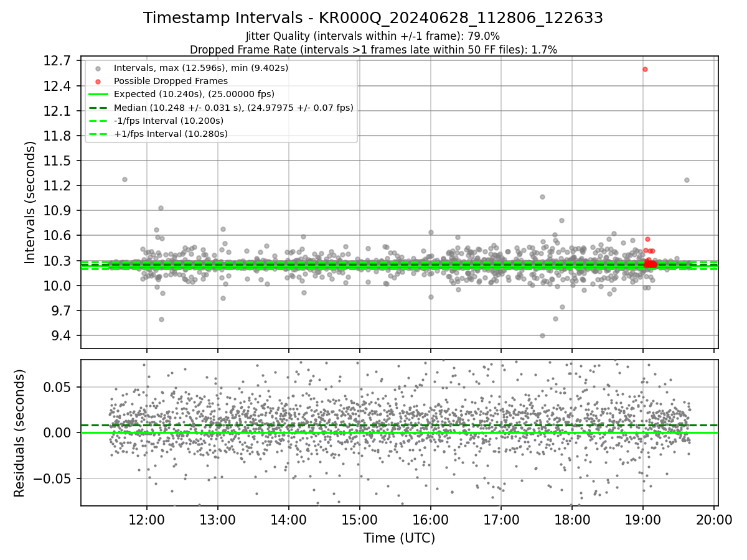747x560 pixels.
Task: Click the x-axis tick label 20:00
Action: [714, 520]
